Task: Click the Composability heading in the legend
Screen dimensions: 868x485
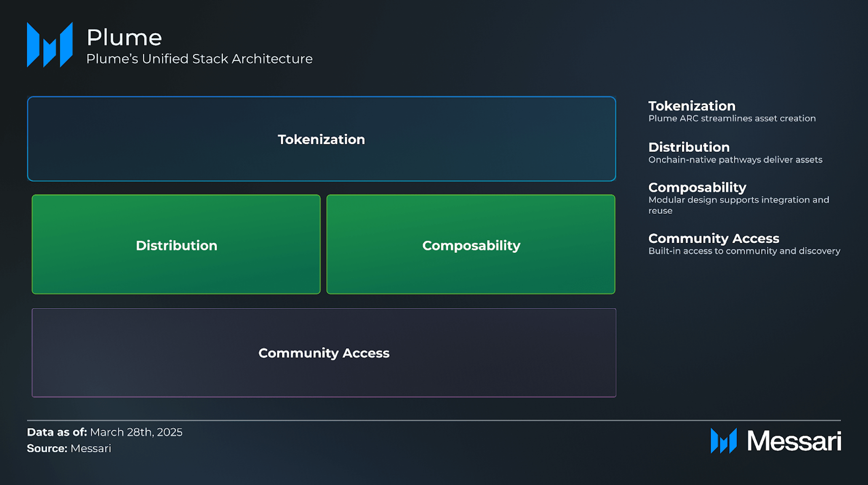Action: 697,187
